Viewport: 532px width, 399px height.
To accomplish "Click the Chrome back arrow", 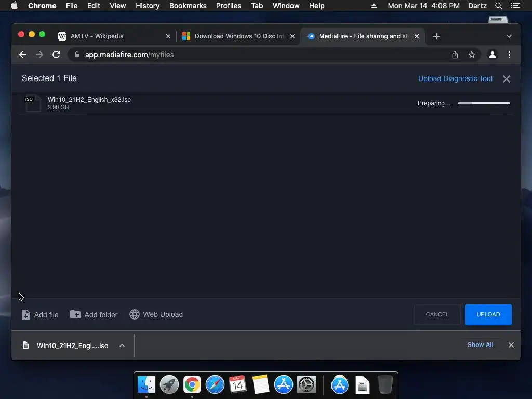I will click(x=23, y=55).
